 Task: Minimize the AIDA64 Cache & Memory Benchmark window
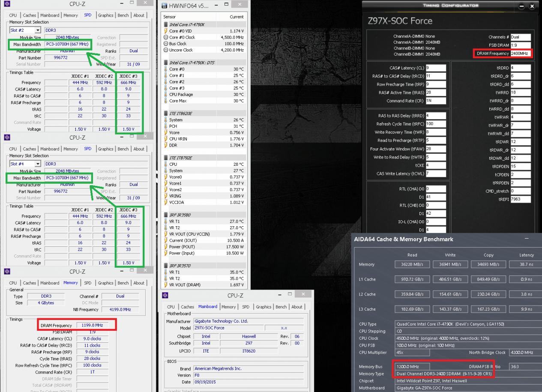pyautogui.click(x=527, y=239)
